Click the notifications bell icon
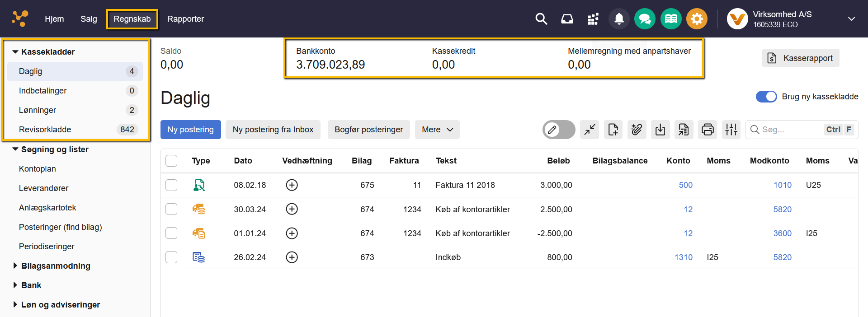The width and height of the screenshot is (868, 317). (x=619, y=19)
